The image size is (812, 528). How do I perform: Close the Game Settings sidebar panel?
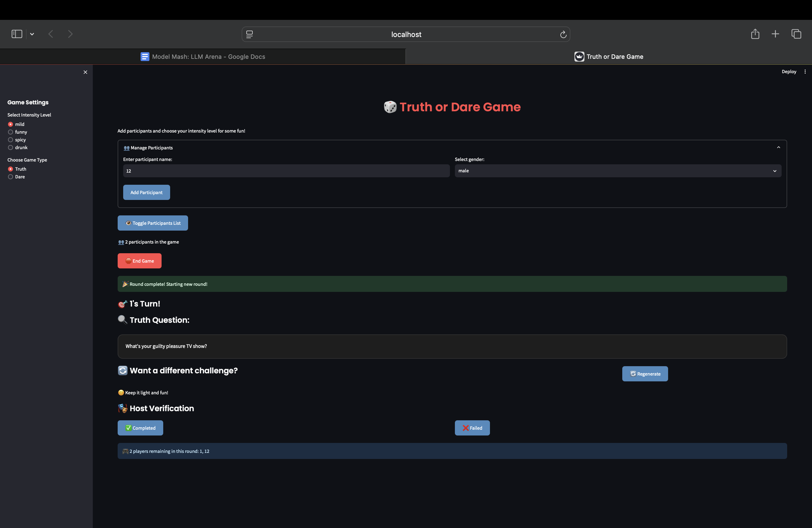85,72
